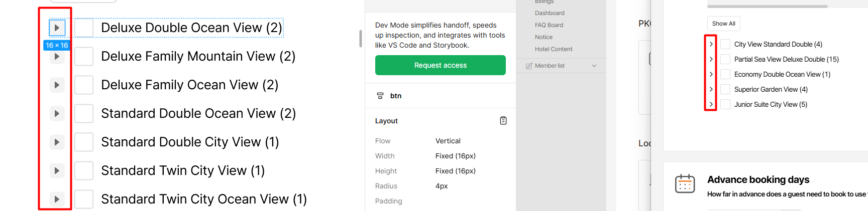
Task: Click the Advance booking days calendar icon
Action: point(685,184)
